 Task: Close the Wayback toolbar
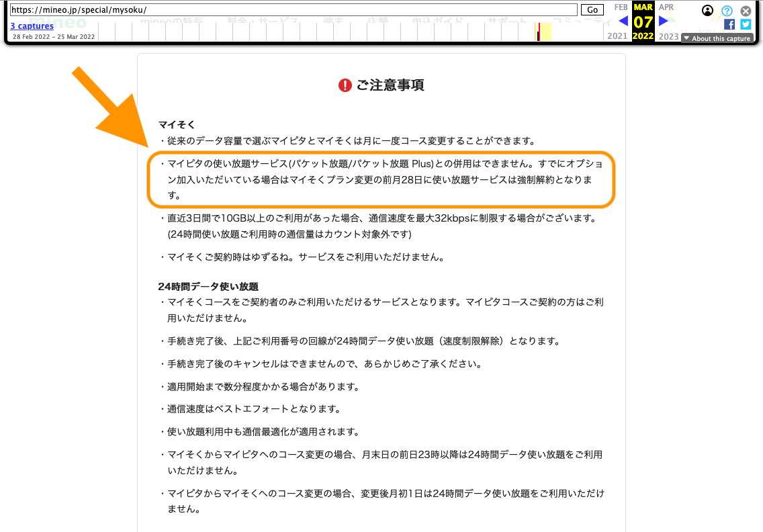[746, 11]
